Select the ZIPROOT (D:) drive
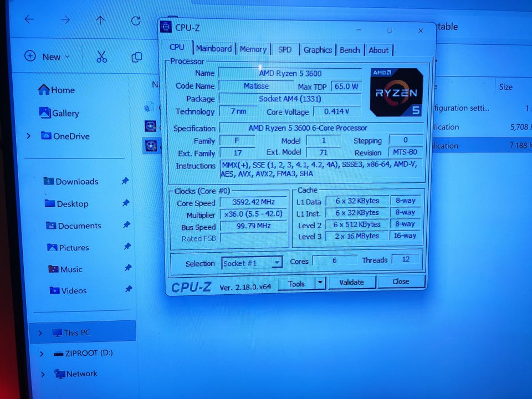The width and height of the screenshot is (532, 399). [x=83, y=353]
